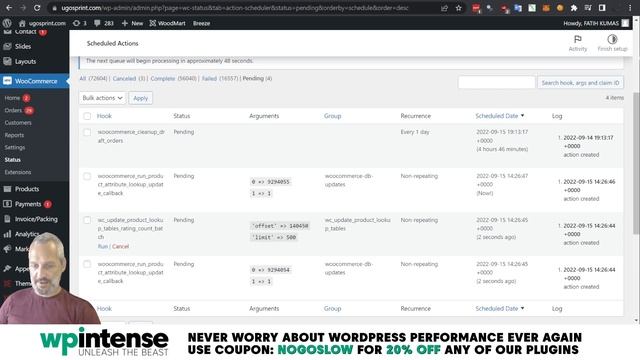Open the browser extensions puzzle icon

[x=574, y=8]
